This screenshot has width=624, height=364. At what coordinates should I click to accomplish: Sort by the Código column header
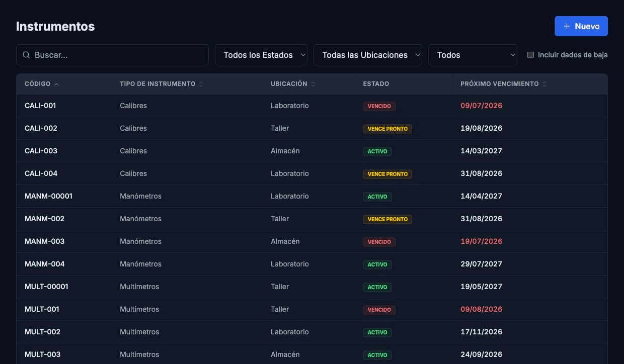point(42,84)
